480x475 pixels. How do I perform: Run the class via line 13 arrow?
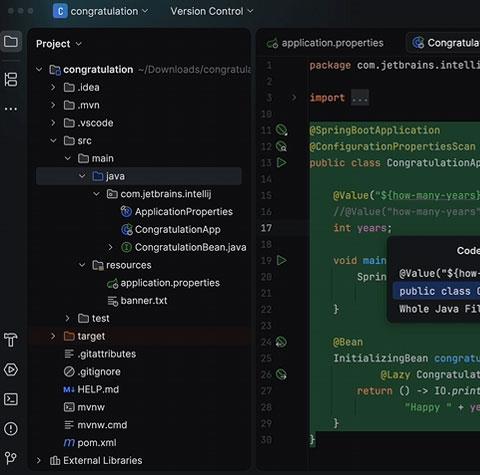(x=282, y=163)
